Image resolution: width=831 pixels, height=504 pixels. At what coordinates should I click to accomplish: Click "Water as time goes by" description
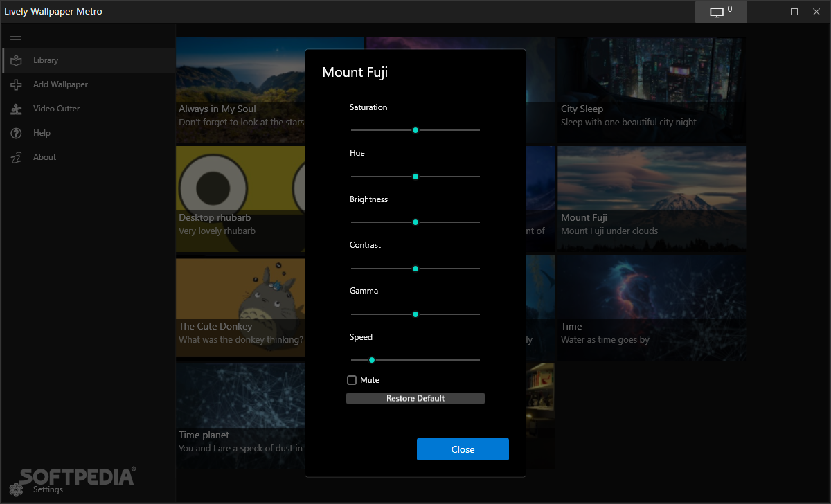(605, 340)
